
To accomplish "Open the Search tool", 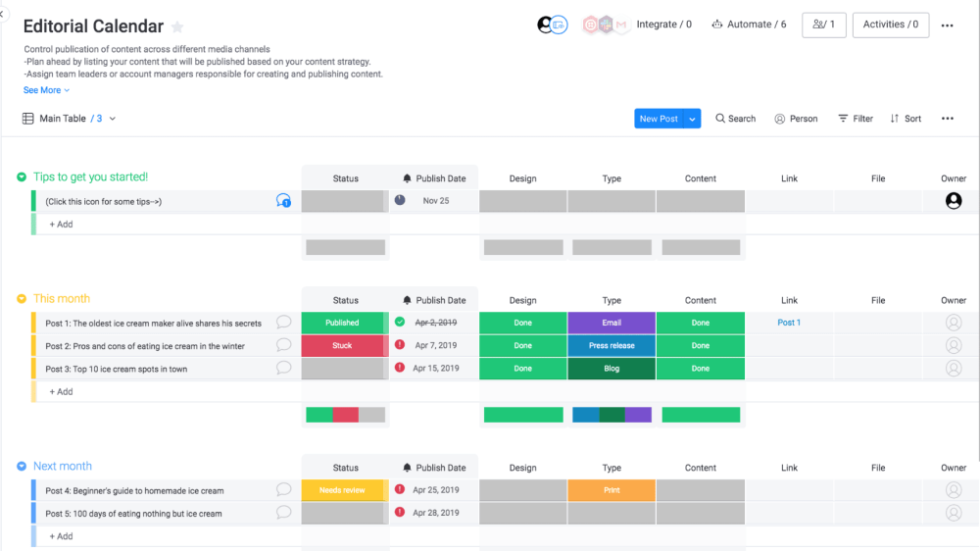I will pyautogui.click(x=736, y=119).
